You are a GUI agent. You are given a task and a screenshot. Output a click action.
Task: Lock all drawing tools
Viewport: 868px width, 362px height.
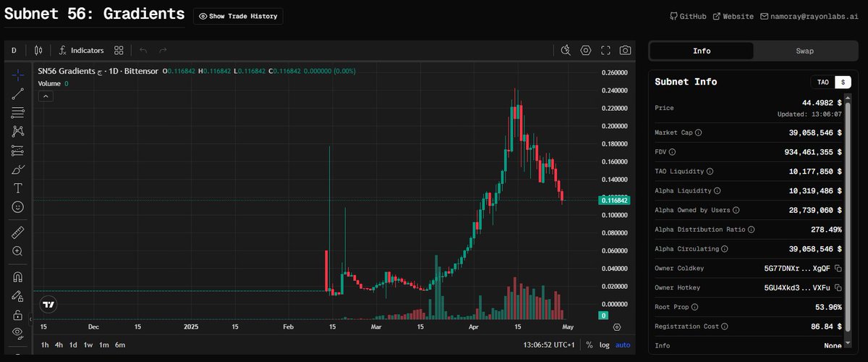(x=18, y=315)
